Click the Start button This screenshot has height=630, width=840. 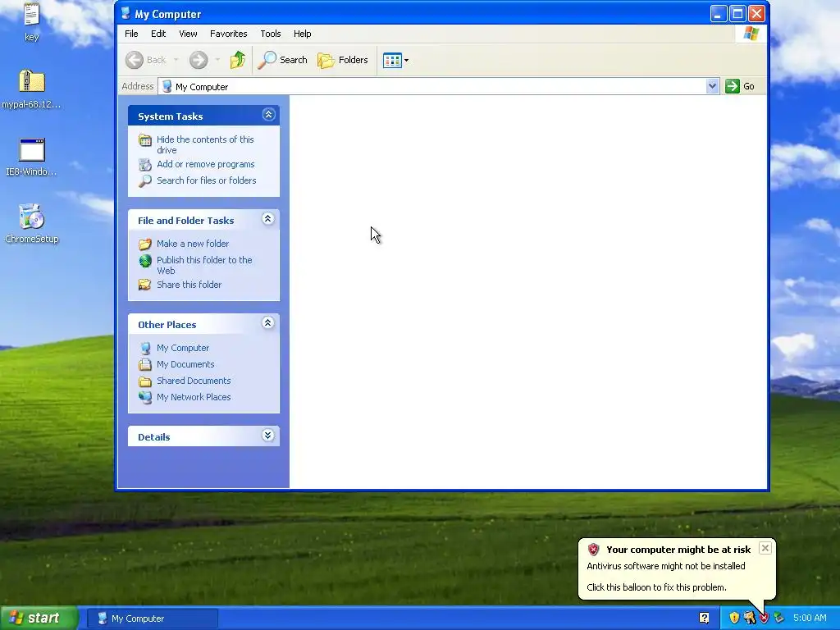(39, 619)
